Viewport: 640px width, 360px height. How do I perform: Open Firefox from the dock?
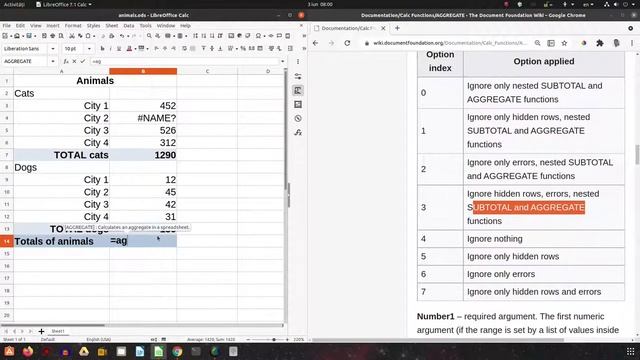click(x=28, y=351)
